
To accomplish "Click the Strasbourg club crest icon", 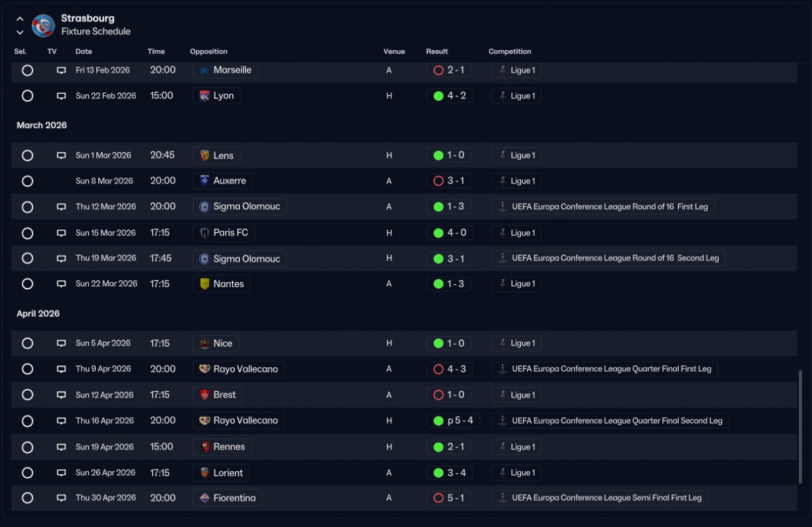I will [43, 25].
